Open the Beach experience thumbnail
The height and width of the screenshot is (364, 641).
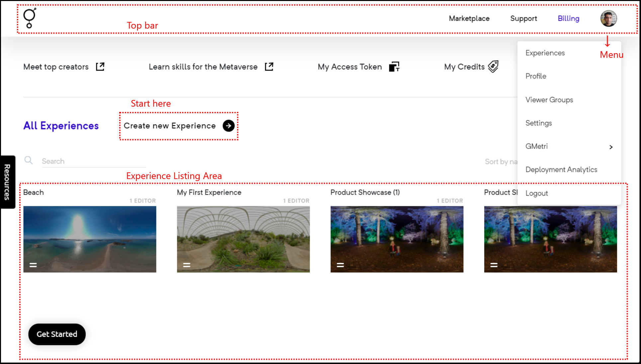(90, 239)
